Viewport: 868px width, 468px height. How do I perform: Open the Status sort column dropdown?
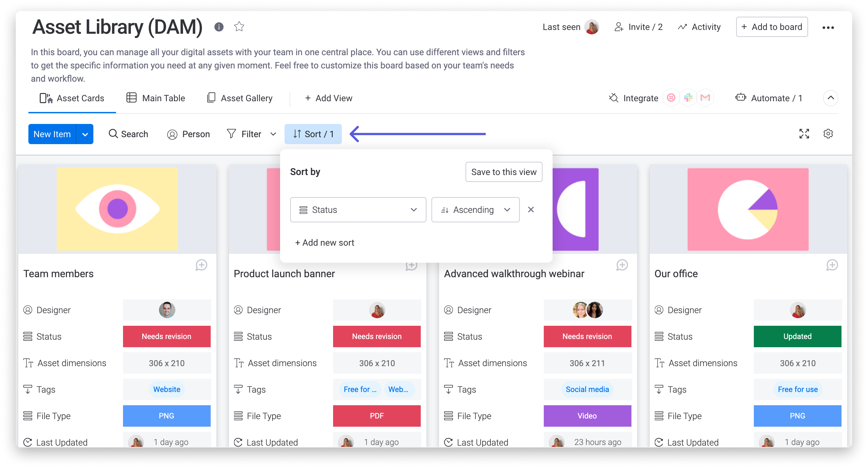(x=358, y=210)
